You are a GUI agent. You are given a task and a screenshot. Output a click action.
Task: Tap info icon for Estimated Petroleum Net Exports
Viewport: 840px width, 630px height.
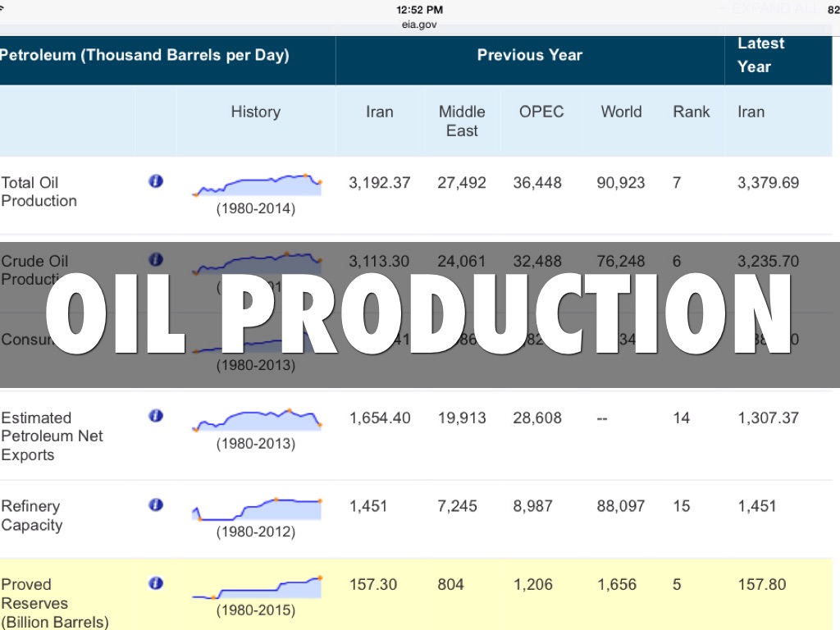click(x=156, y=416)
